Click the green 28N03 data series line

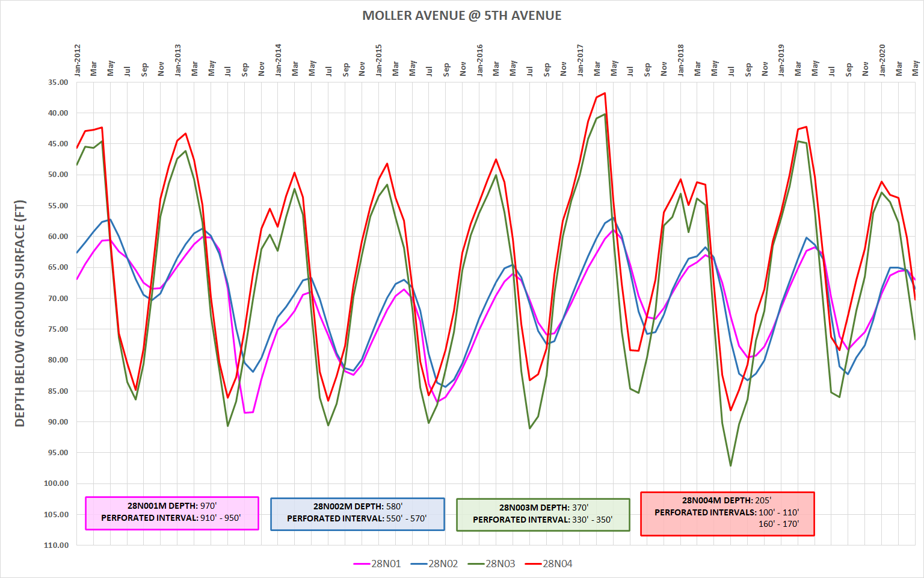tap(730, 465)
